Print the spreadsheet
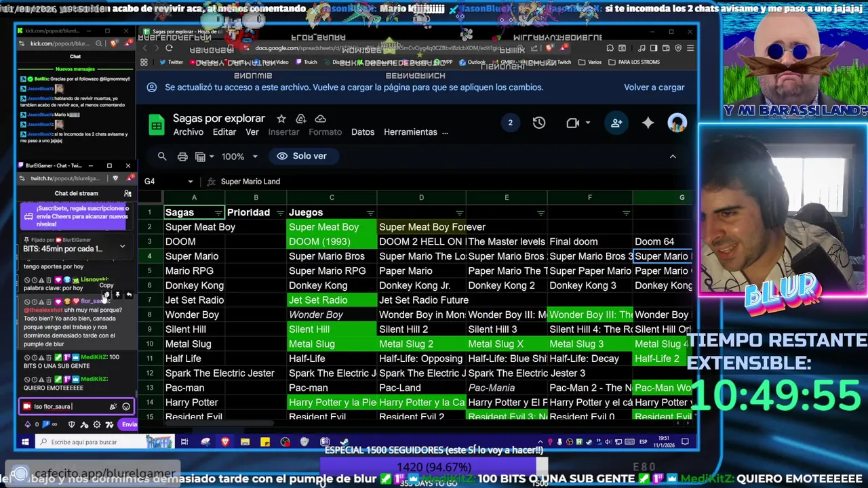The image size is (868, 488). 182,157
